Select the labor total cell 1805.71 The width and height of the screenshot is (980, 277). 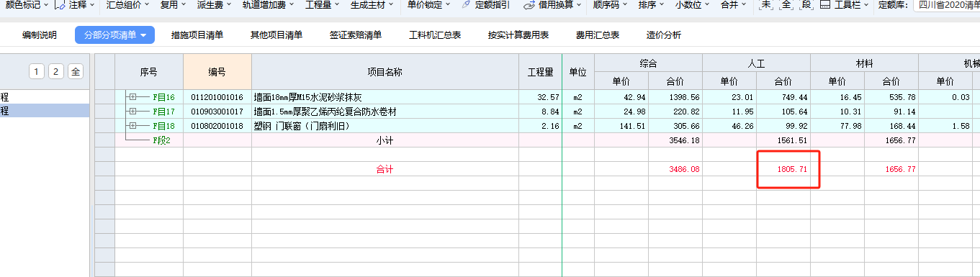[783, 170]
